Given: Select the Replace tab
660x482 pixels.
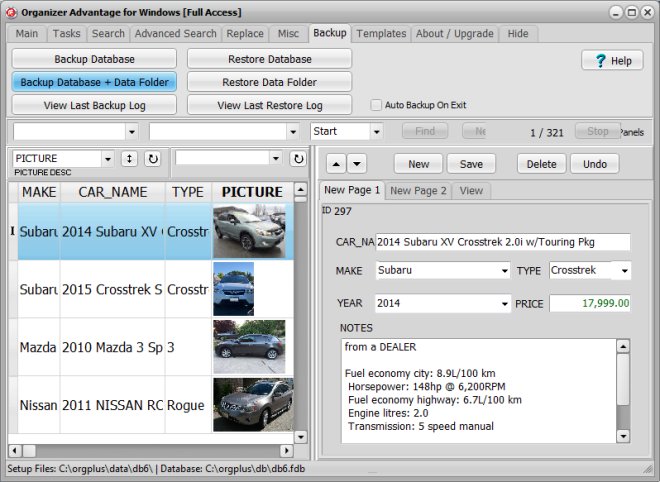Looking at the screenshot, I should (245, 33).
